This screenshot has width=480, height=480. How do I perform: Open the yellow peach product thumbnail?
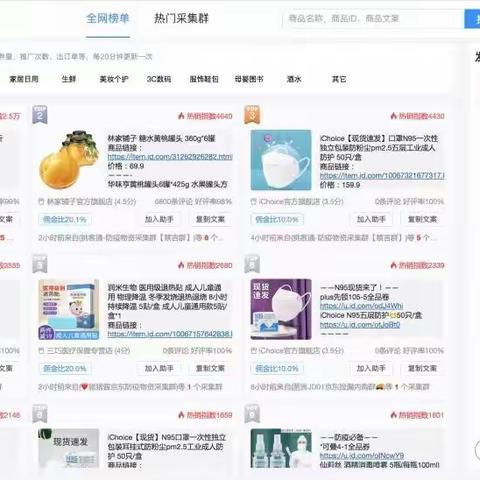point(69,160)
